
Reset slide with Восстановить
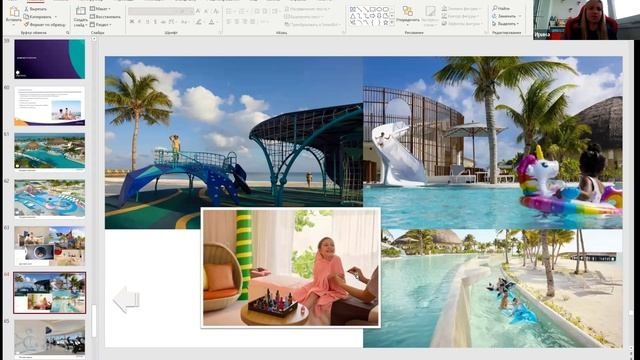click(x=105, y=17)
